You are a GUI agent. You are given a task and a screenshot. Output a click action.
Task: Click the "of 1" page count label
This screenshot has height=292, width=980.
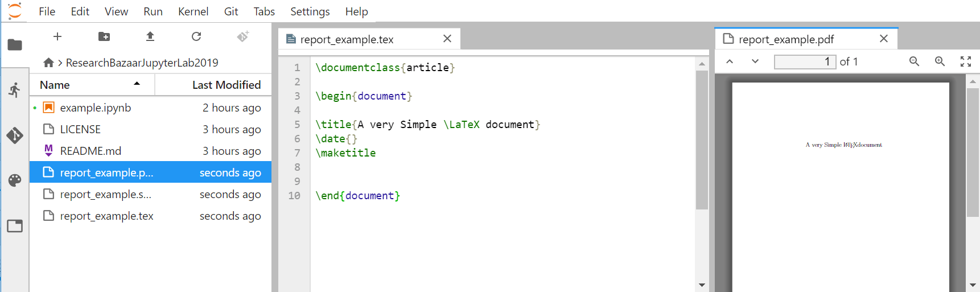849,61
